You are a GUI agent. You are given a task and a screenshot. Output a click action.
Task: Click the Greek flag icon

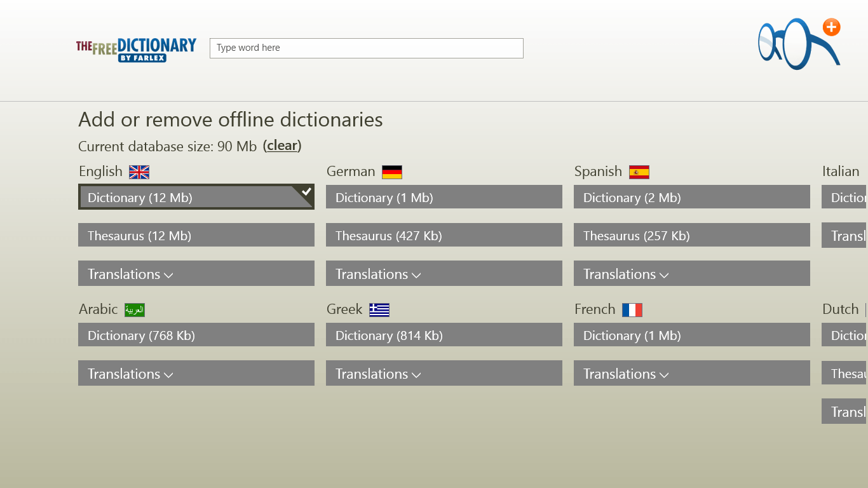tap(379, 310)
